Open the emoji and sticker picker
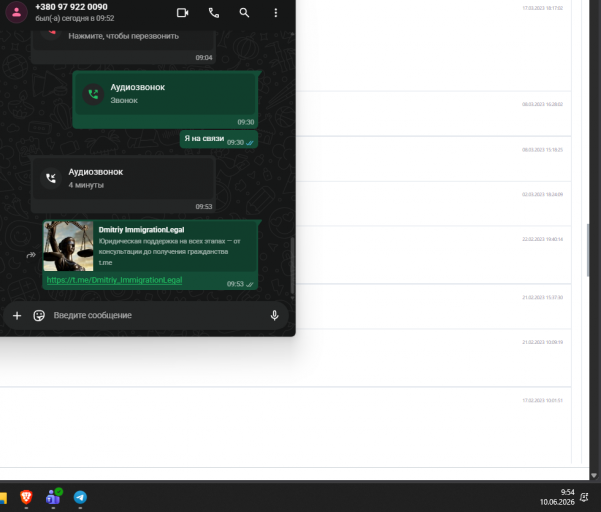Viewport: 601px width, 512px height. tap(39, 315)
